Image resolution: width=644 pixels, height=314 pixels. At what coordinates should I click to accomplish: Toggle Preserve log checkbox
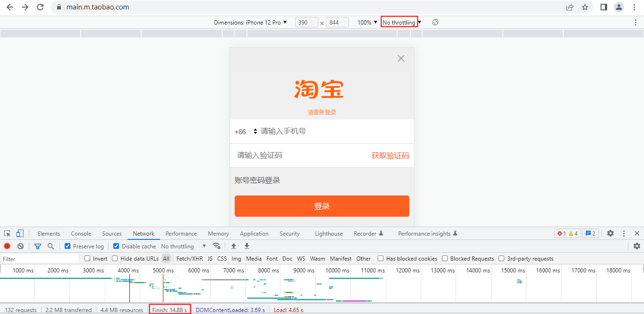(68, 246)
